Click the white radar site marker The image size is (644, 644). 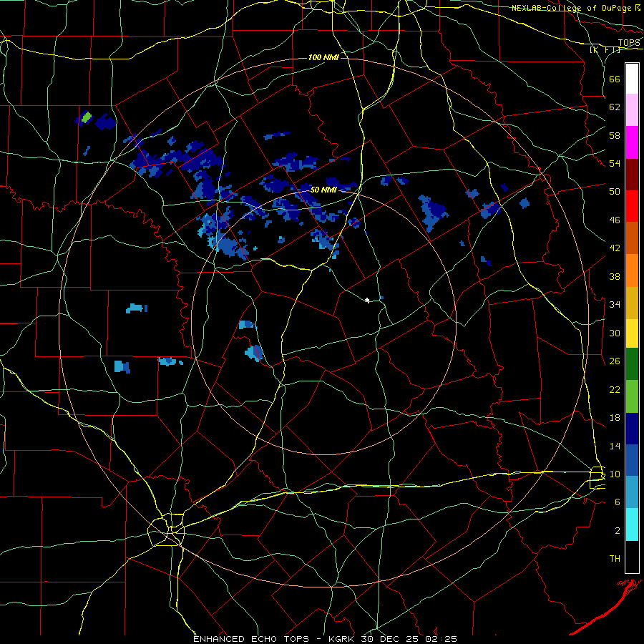point(367,301)
